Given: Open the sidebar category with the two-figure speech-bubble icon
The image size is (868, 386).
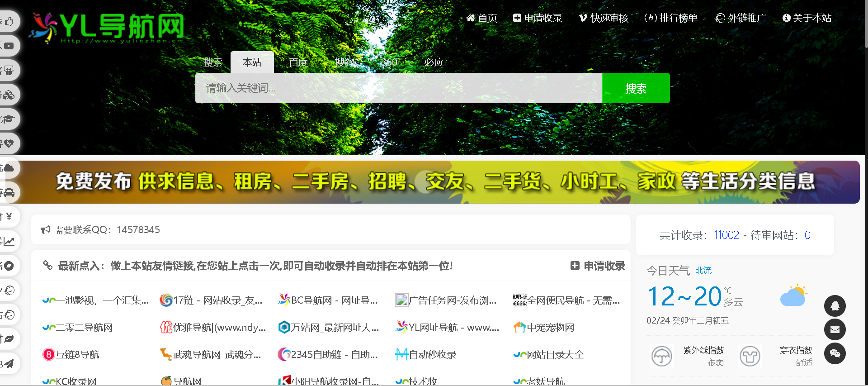Looking at the screenshot, I should 9,70.
